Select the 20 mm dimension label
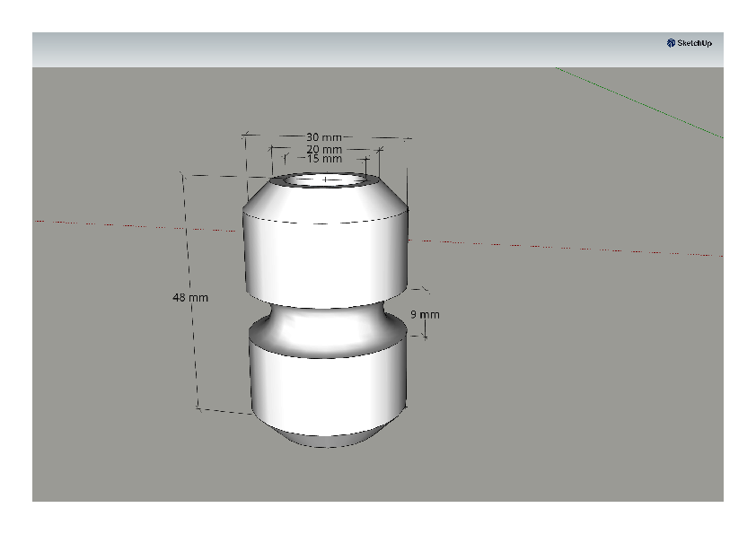756x534 pixels. pyautogui.click(x=324, y=149)
